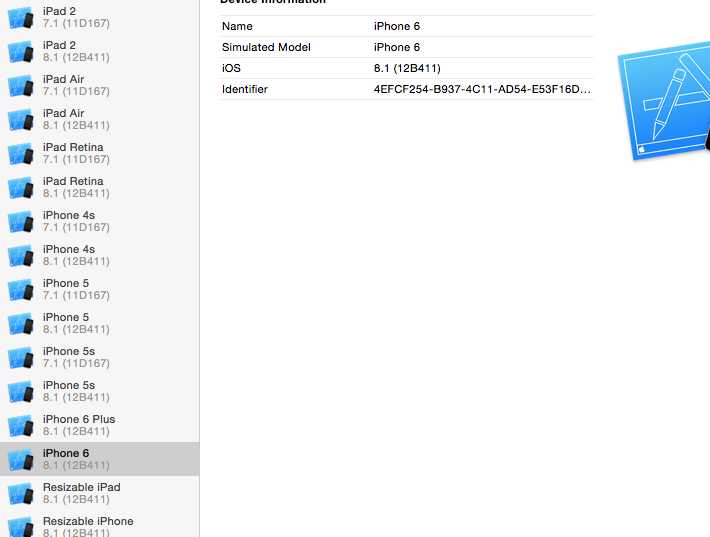This screenshot has height=537, width=710.
Task: Select iPad 2 running 7.1 (11D167)
Action: (x=100, y=18)
